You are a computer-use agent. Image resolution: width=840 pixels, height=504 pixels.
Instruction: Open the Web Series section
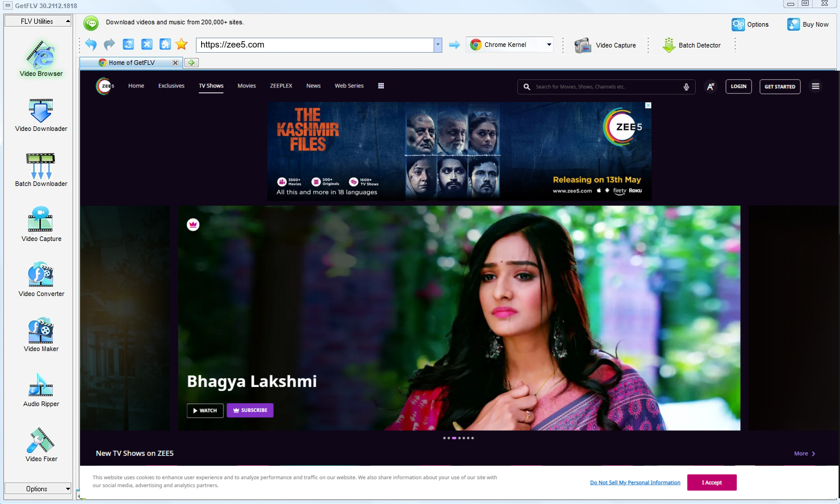click(x=349, y=86)
